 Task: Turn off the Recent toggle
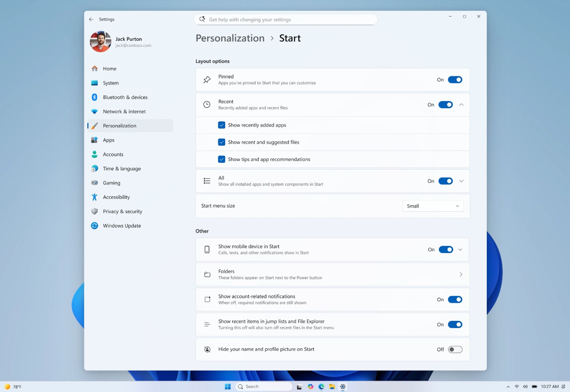click(x=445, y=105)
